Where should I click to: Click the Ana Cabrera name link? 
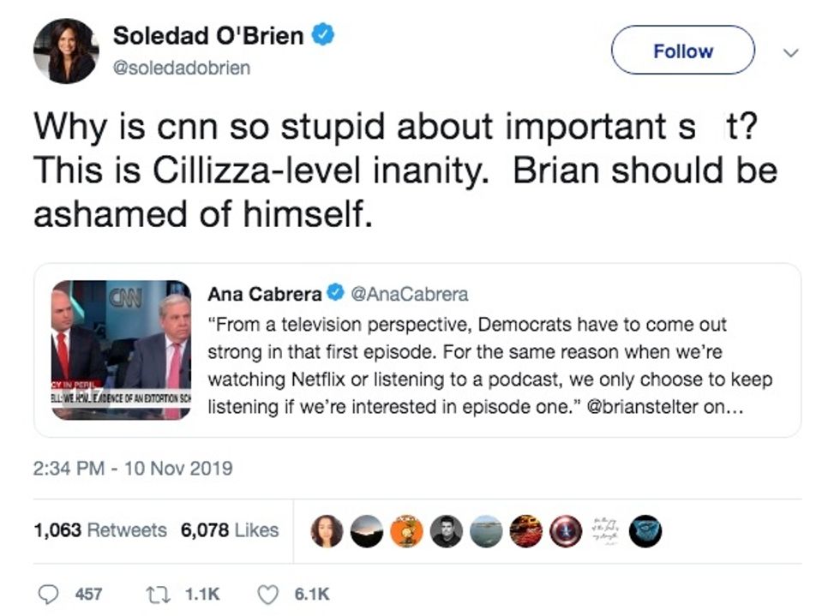pyautogui.click(x=264, y=295)
